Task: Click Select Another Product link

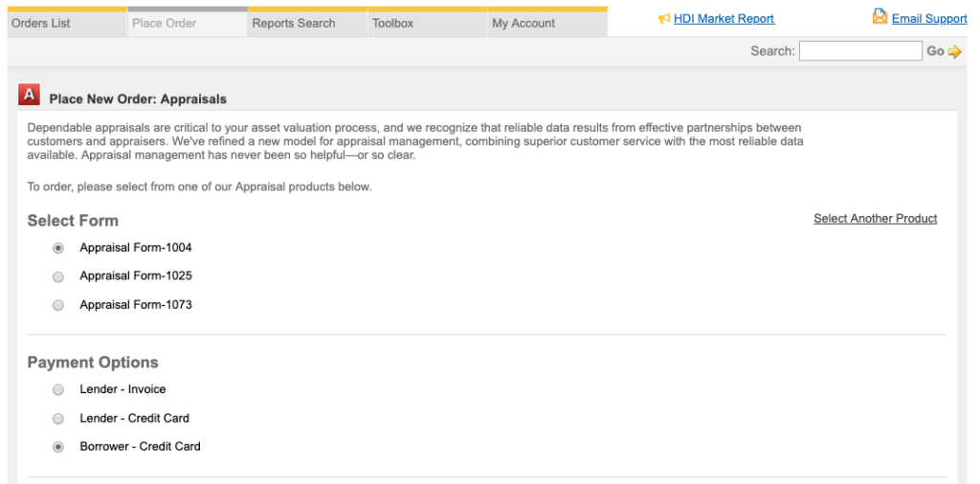Action: click(875, 219)
